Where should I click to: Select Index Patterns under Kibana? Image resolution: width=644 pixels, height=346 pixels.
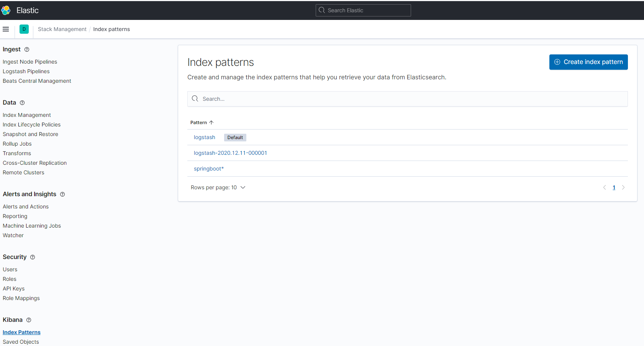21,332
